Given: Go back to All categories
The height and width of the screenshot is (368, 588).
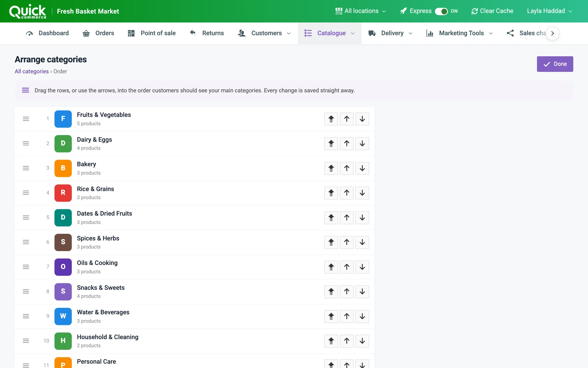Looking at the screenshot, I should click(x=32, y=71).
